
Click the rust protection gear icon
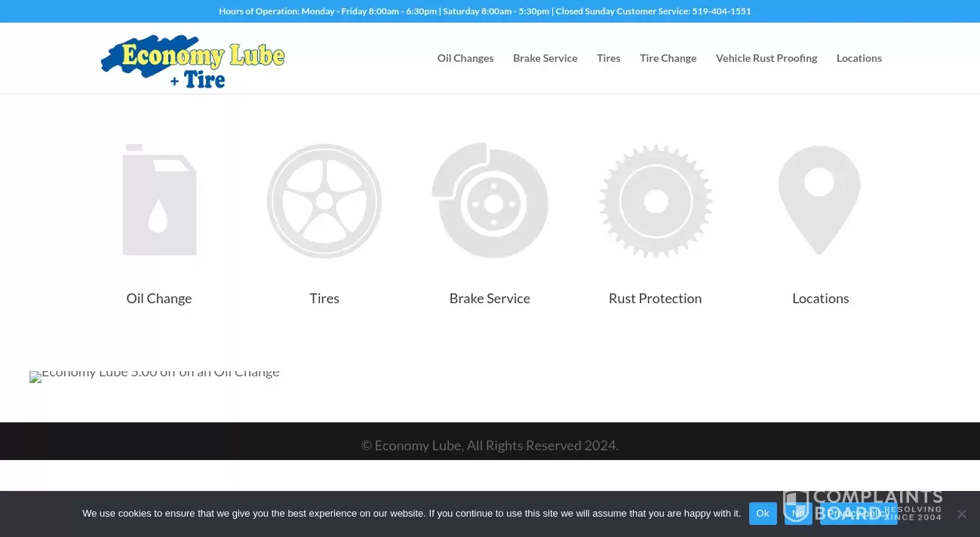[655, 201]
